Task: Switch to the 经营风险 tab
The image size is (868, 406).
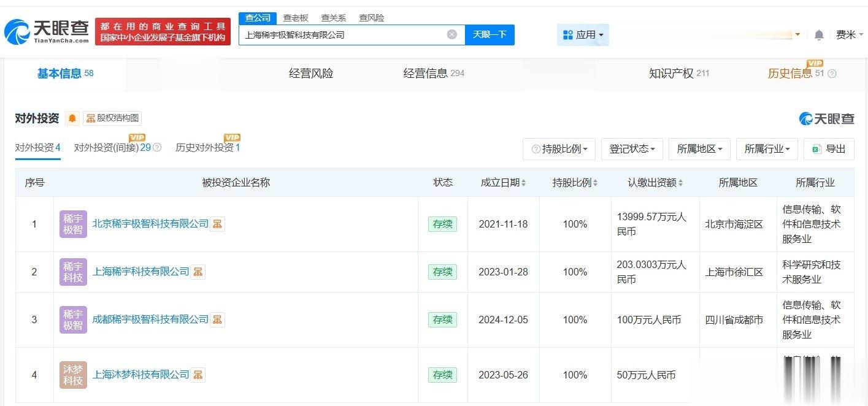Action: click(311, 74)
